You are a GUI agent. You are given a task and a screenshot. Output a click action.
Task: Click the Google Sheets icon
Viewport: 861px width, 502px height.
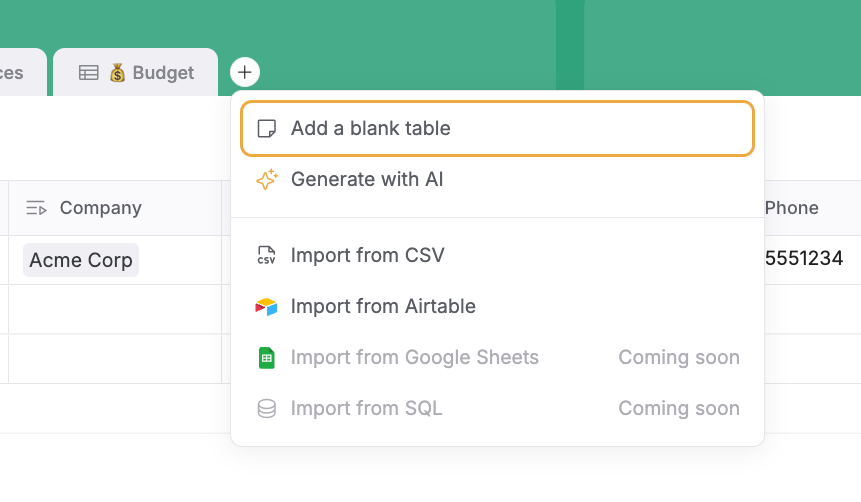pos(266,358)
